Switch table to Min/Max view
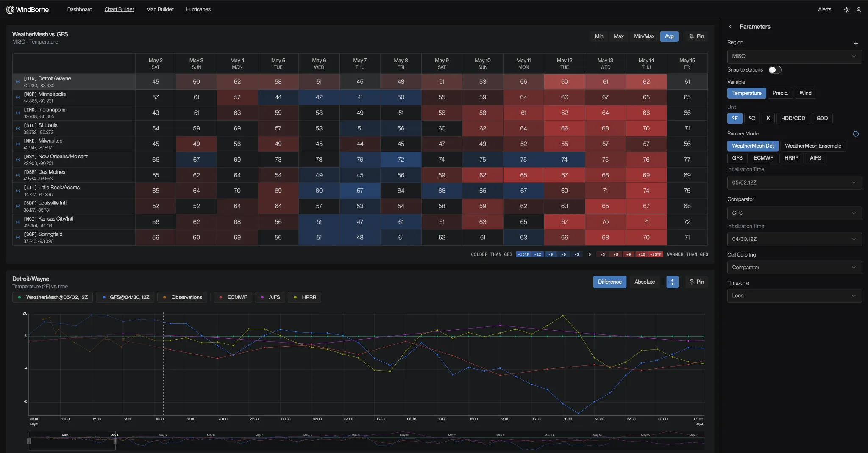The height and width of the screenshot is (453, 868). (644, 36)
